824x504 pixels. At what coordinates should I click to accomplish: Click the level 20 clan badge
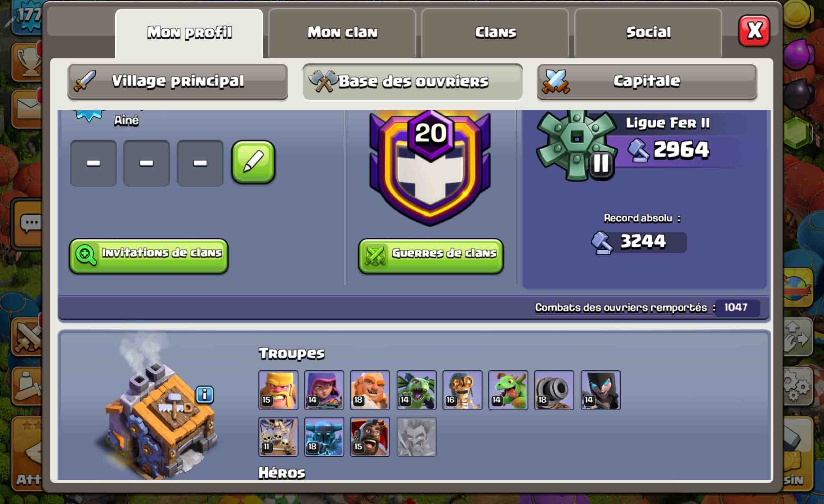430,167
